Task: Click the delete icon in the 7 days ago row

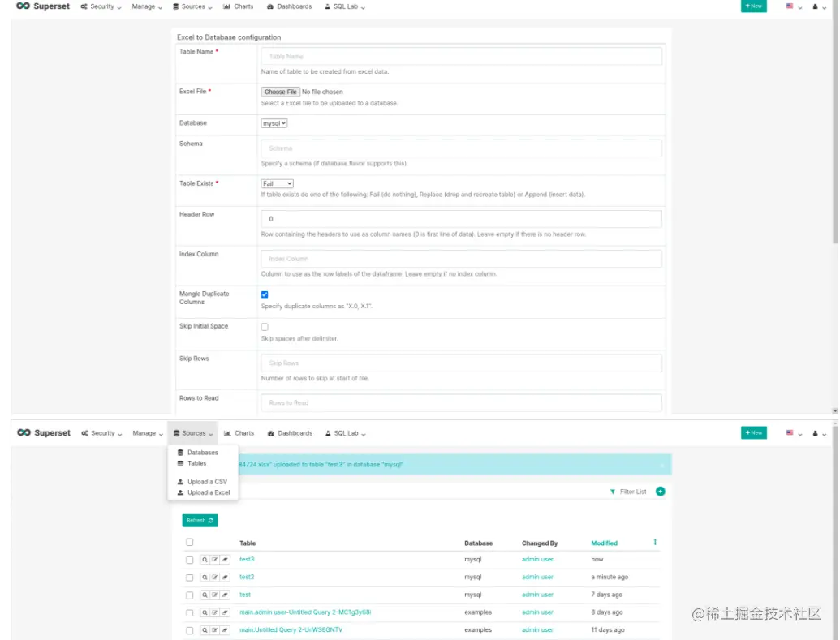Action: (225, 595)
